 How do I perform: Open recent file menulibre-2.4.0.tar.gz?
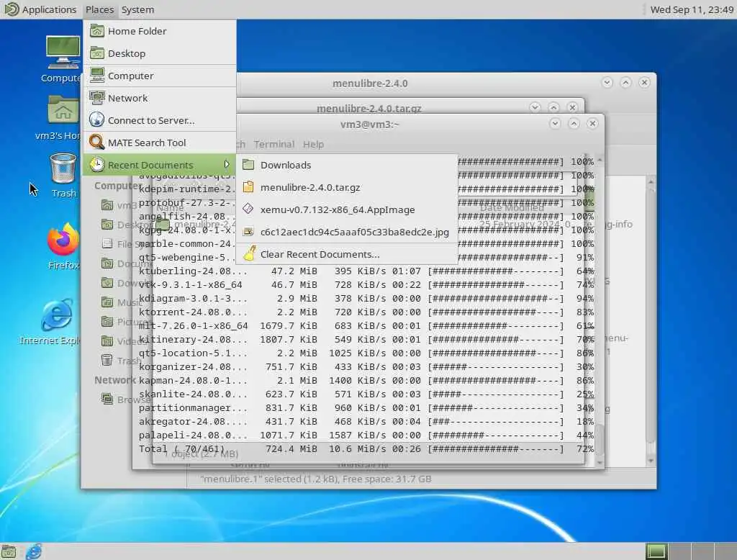[346, 187]
